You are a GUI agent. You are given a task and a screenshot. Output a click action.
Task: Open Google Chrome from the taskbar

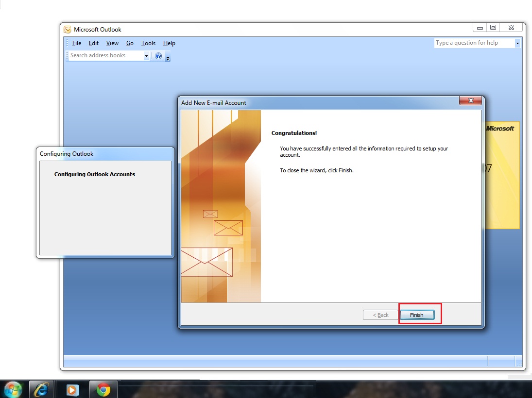(x=103, y=390)
